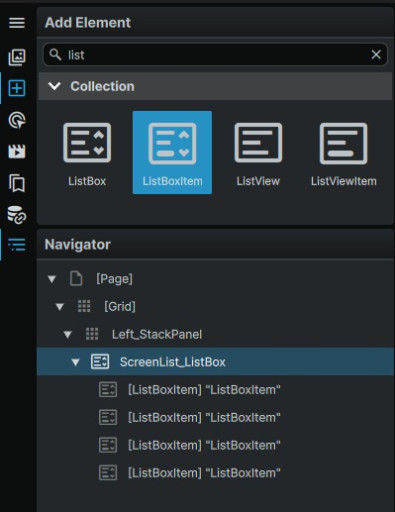The height and width of the screenshot is (512, 395).
Task: Collapse the [Page] node arrow
Action: click(x=52, y=279)
